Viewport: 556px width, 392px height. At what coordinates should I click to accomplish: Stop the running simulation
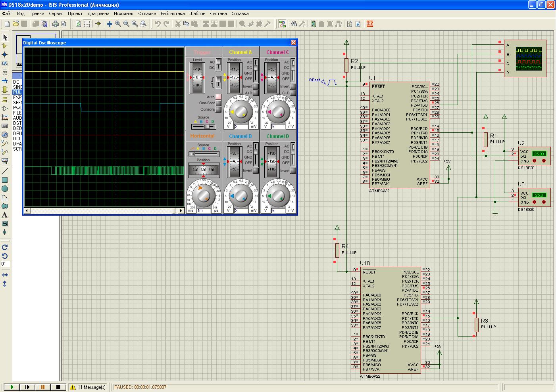(58, 387)
